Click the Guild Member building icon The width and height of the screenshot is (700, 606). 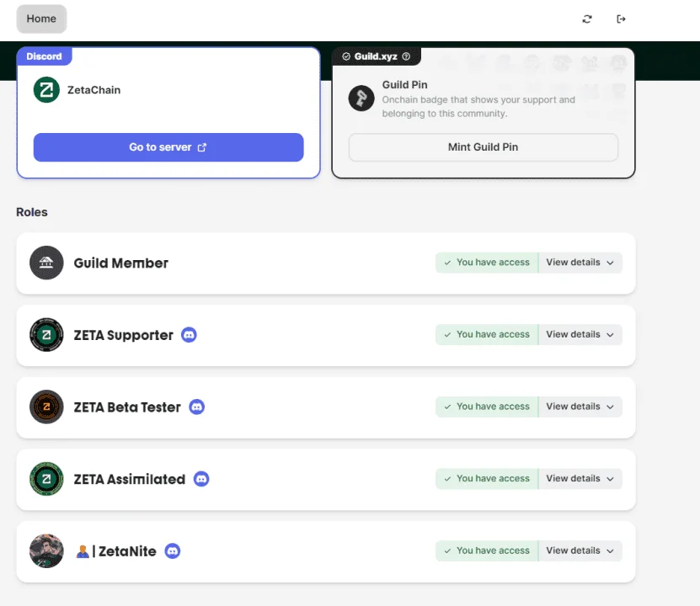click(x=46, y=263)
